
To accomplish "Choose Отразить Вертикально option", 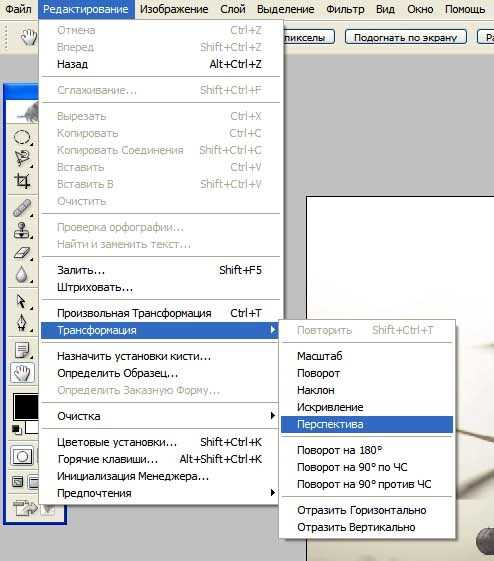I will coord(367,527).
